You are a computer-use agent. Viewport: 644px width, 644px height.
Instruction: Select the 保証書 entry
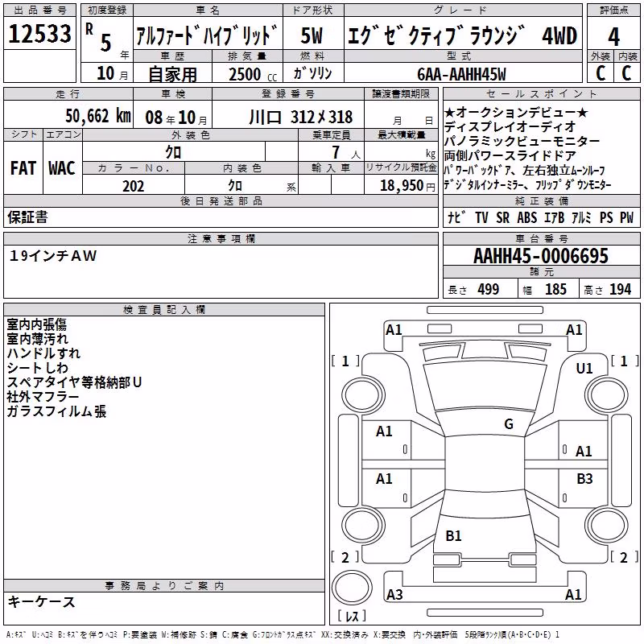click(27, 217)
